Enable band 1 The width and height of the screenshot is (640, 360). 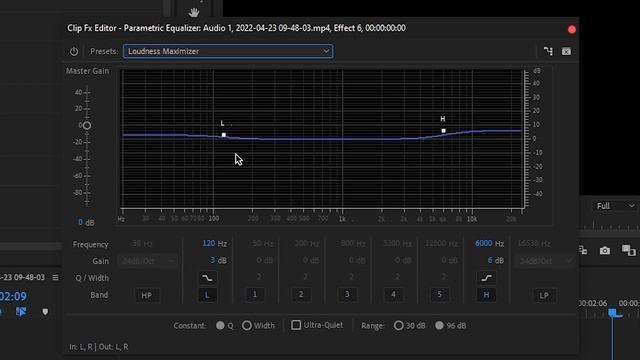coord(255,294)
